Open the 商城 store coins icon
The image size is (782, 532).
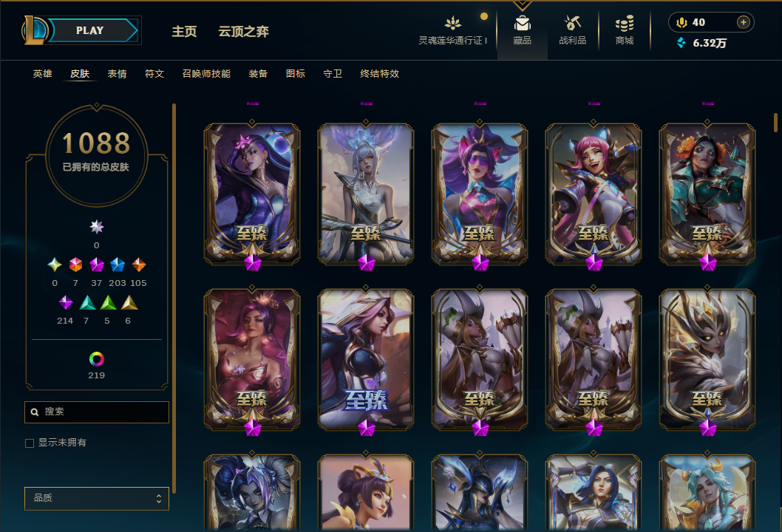(x=625, y=24)
